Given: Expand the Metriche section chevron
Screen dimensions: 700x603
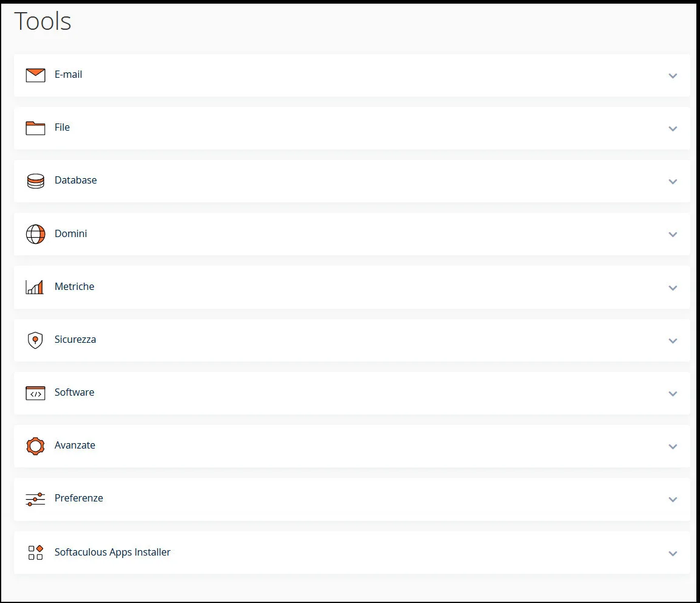Looking at the screenshot, I should pyautogui.click(x=673, y=288).
